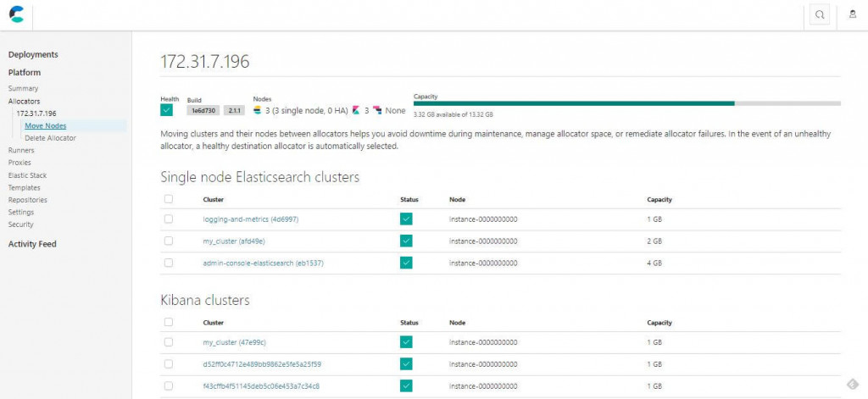868x399 pixels.
Task: Click the Capacity usage progress bar
Action: (626, 103)
